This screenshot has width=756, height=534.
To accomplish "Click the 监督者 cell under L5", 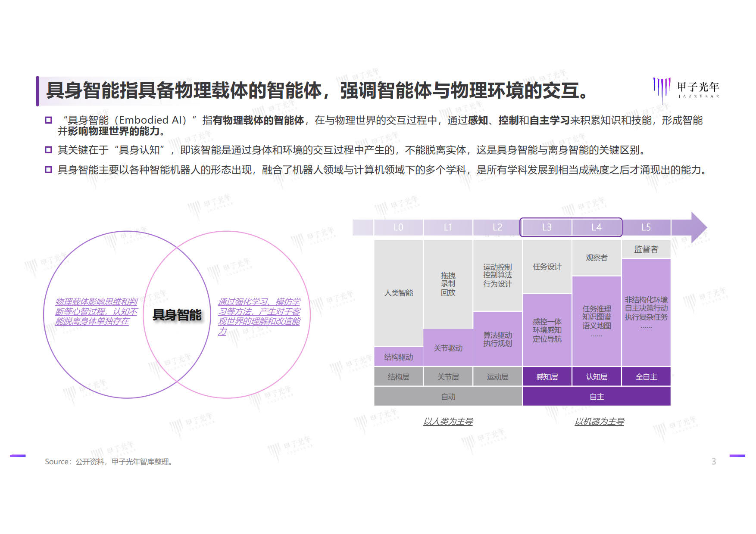I will [646, 249].
